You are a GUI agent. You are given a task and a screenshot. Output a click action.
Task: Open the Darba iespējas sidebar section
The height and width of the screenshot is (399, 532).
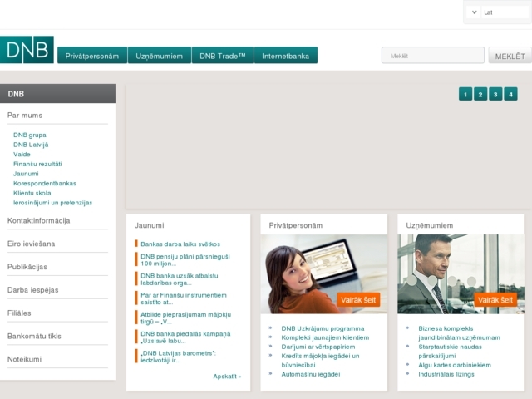tap(33, 290)
